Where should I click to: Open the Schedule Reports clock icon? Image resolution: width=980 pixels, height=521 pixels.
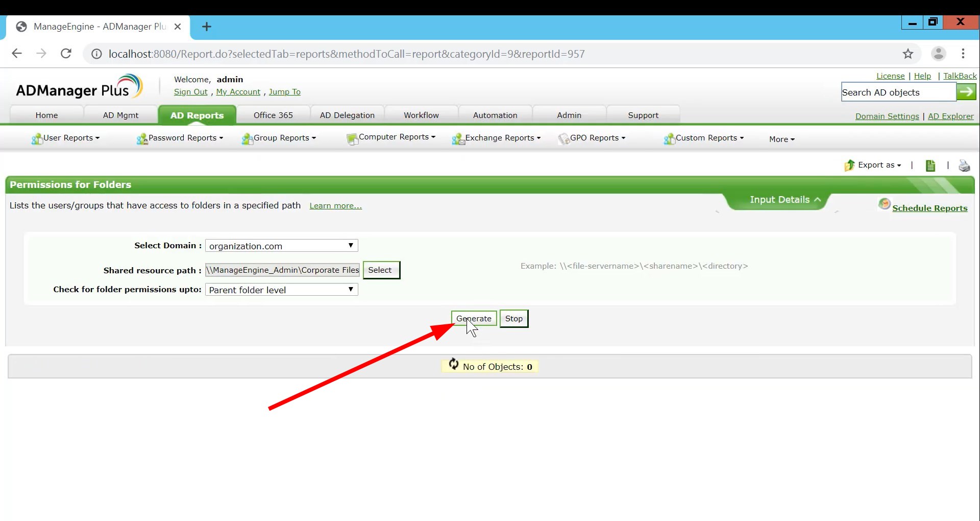885,205
